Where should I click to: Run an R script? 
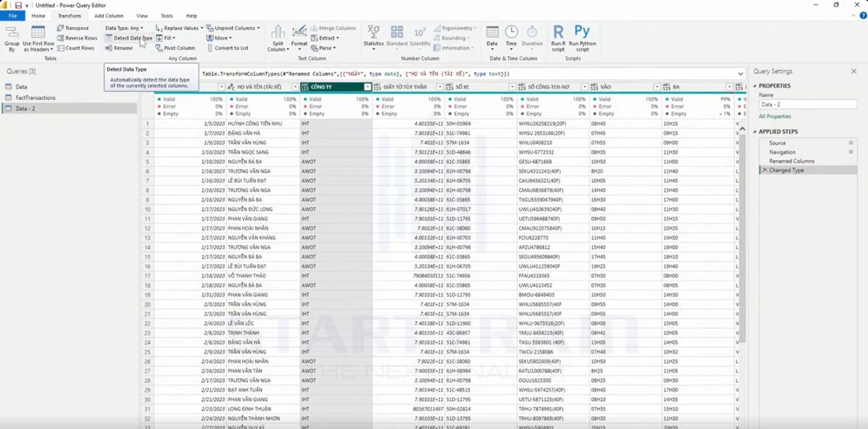click(x=558, y=39)
